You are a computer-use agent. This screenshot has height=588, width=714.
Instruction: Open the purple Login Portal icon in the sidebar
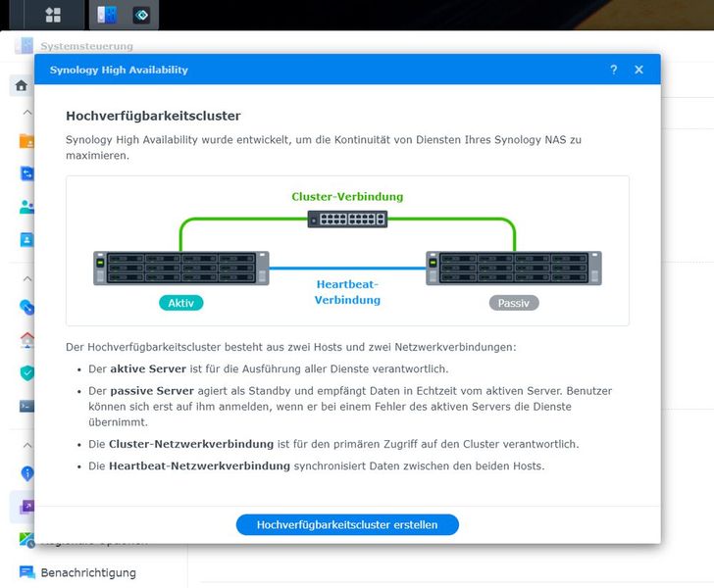click(x=26, y=506)
